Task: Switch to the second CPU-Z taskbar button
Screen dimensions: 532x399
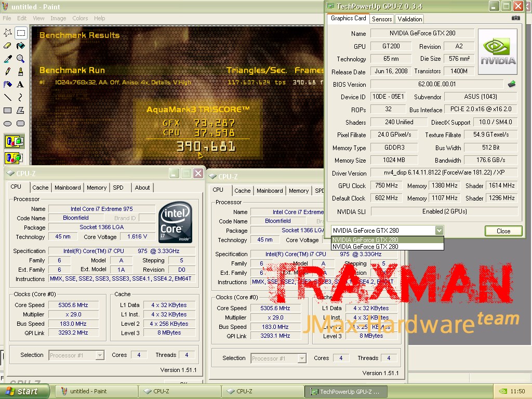Action: 262,391
